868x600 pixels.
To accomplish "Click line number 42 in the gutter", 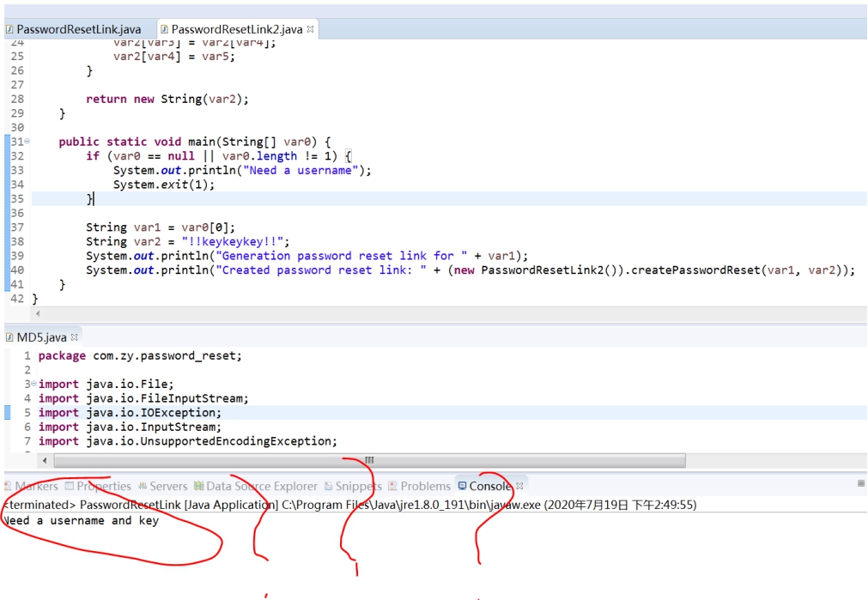I will tap(17, 299).
